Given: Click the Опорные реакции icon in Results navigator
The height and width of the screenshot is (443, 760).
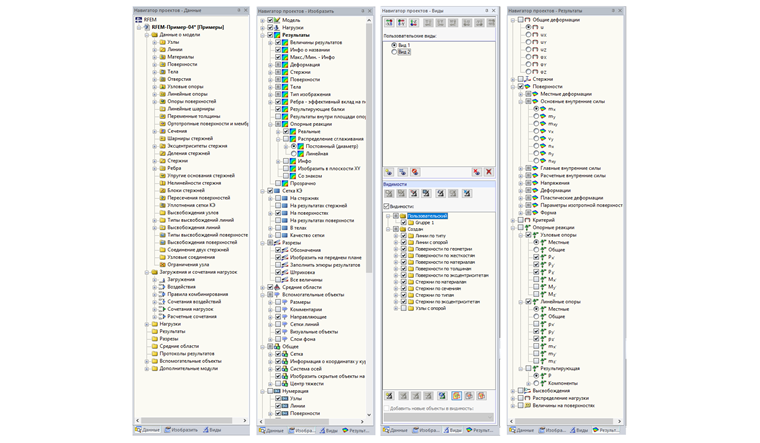Looking at the screenshot, I should 528,227.
